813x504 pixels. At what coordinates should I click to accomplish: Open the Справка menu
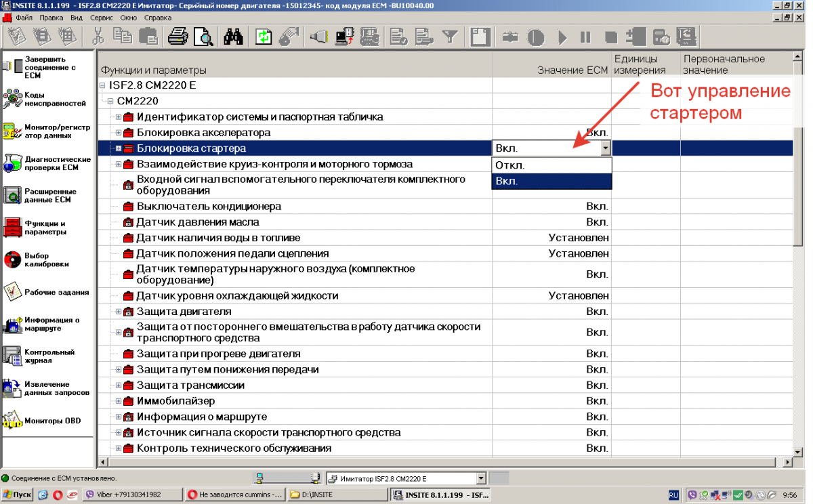pos(158,18)
